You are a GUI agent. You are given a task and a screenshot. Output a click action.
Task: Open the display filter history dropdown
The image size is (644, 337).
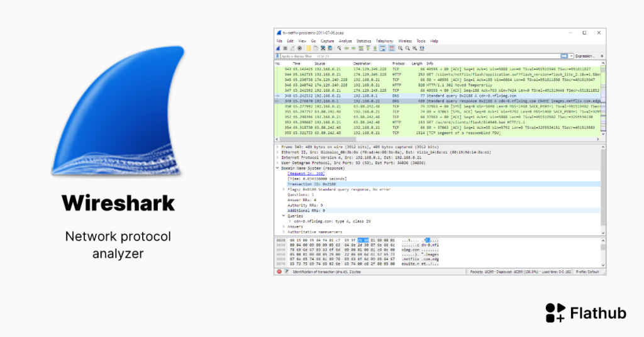[571, 56]
